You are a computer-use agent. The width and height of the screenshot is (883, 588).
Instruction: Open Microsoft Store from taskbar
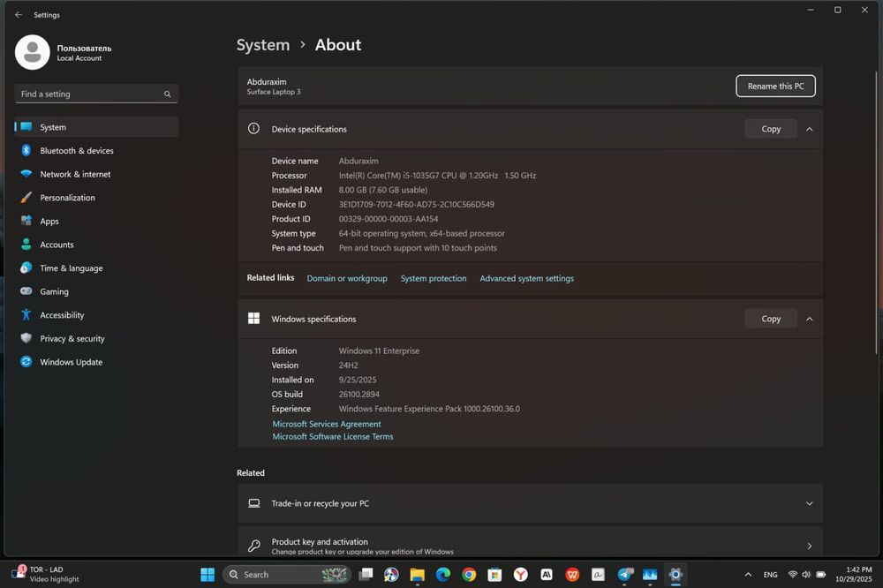pyautogui.click(x=494, y=575)
